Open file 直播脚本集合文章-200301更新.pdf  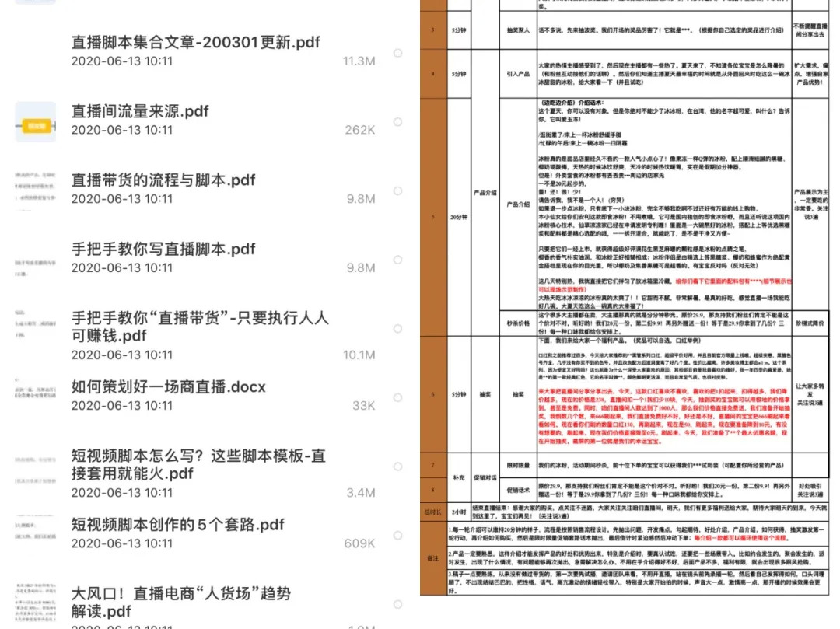point(195,42)
